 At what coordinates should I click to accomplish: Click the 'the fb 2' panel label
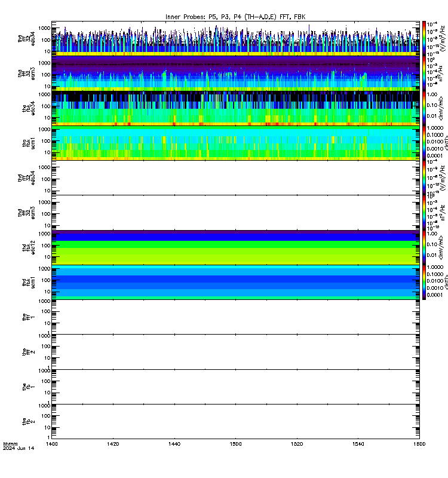tap(28, 422)
